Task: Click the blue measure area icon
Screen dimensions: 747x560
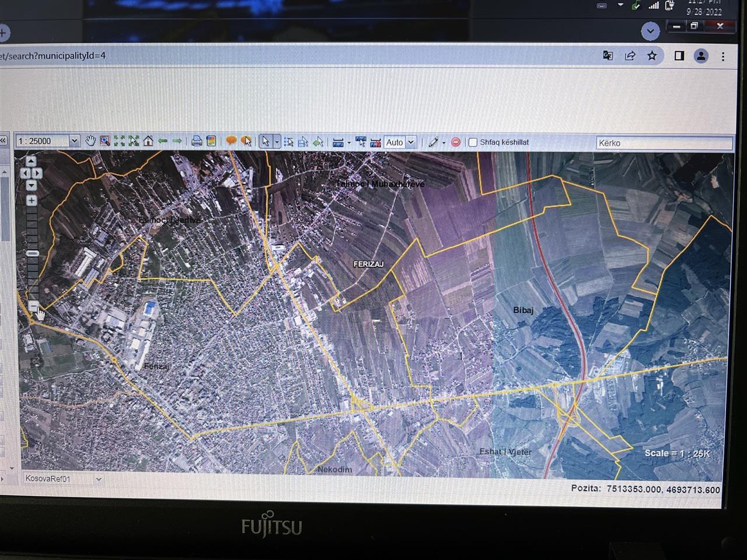Action: (361, 142)
